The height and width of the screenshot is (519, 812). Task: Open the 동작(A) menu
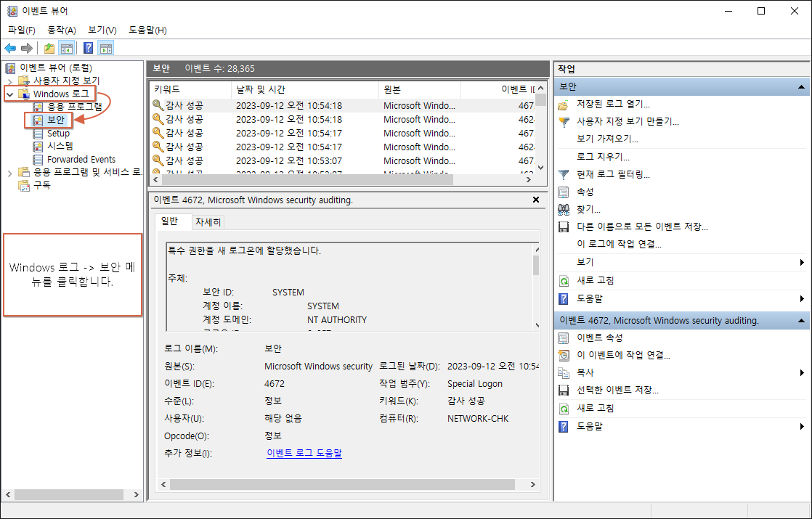(x=62, y=30)
